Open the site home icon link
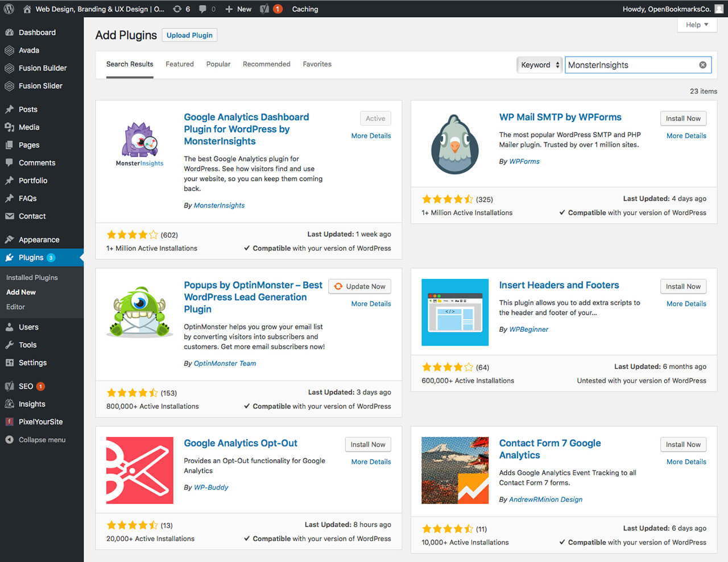The width and height of the screenshot is (728, 562). point(27,9)
